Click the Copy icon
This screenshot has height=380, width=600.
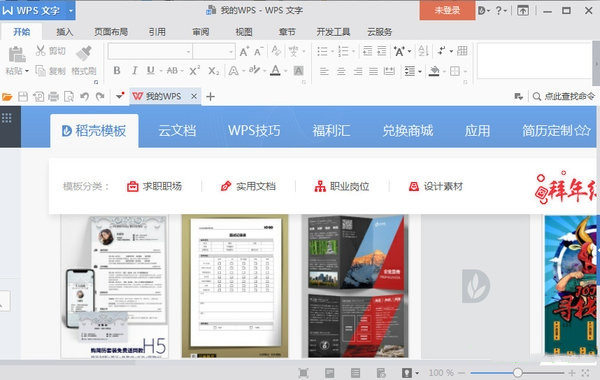[40, 70]
